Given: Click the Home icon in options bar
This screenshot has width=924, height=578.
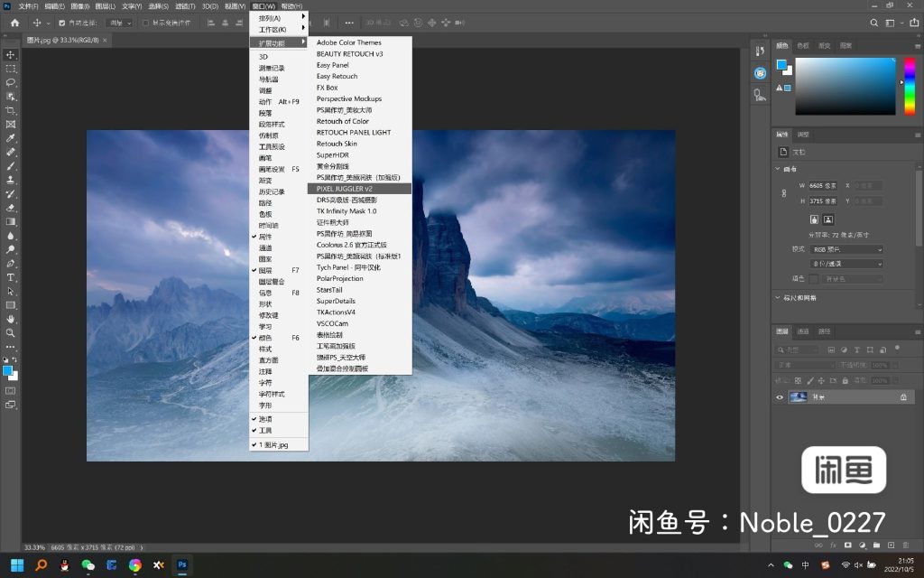Looking at the screenshot, I should 14,23.
